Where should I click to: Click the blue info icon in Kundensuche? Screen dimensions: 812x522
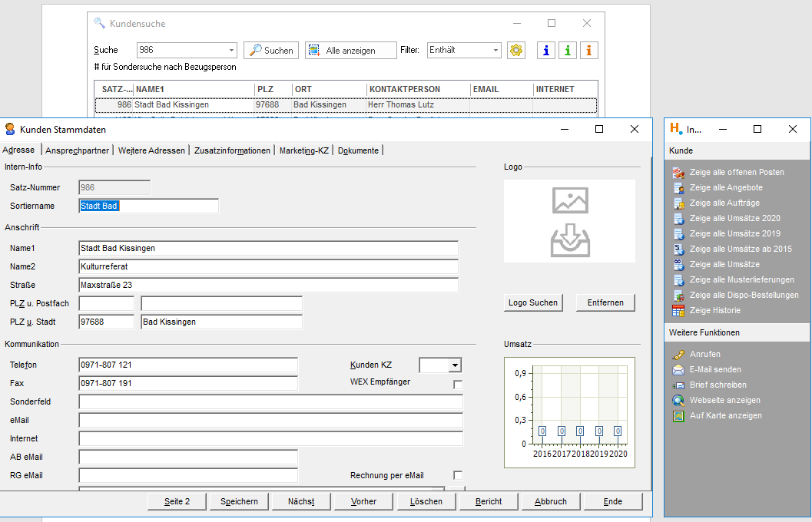pyautogui.click(x=546, y=50)
